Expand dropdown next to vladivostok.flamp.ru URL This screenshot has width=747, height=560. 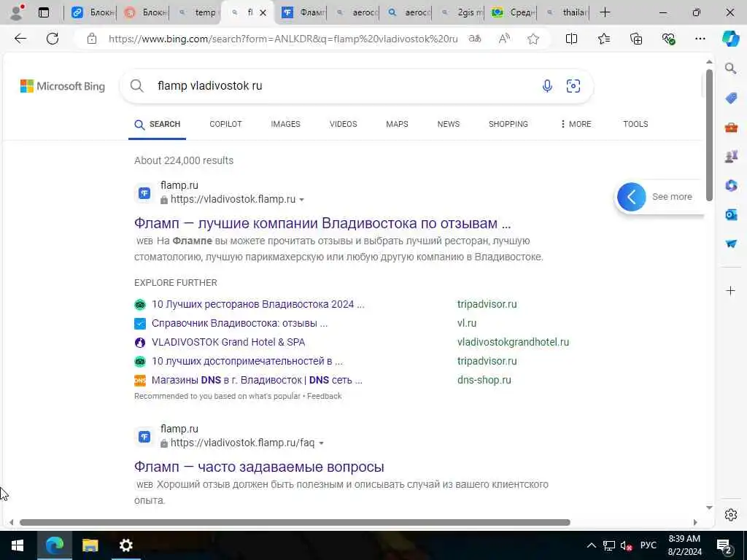pyautogui.click(x=301, y=200)
